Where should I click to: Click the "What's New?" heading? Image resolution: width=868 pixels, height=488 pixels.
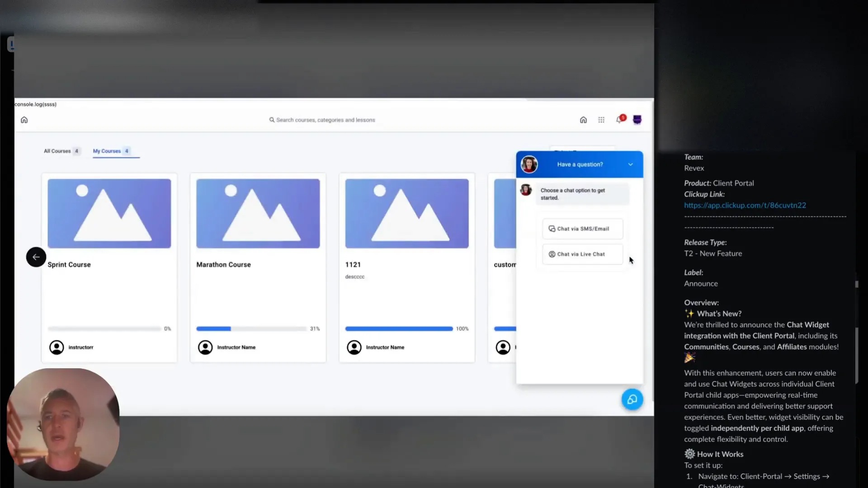[719, 314]
